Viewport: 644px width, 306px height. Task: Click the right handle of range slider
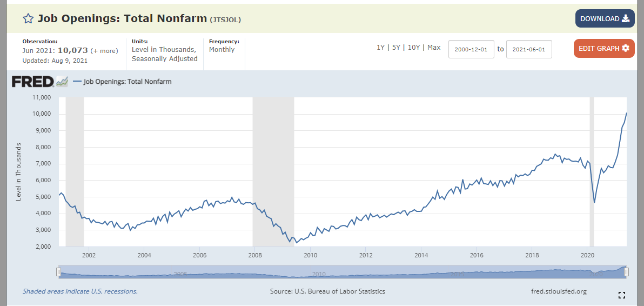tap(627, 272)
